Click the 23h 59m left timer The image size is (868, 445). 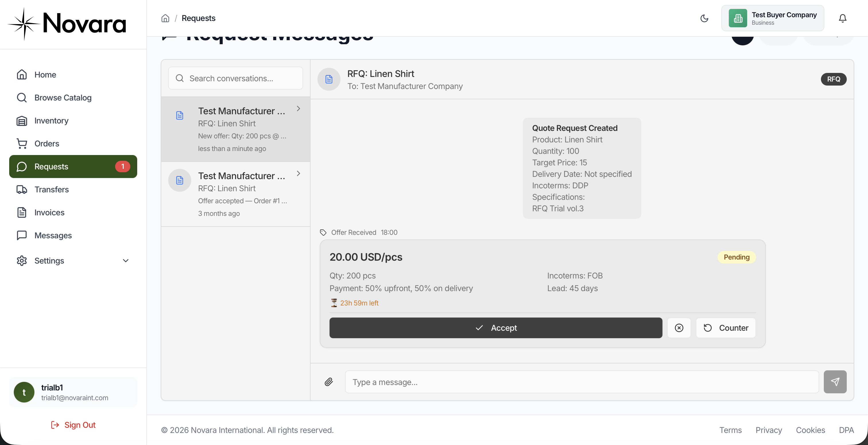(354, 303)
